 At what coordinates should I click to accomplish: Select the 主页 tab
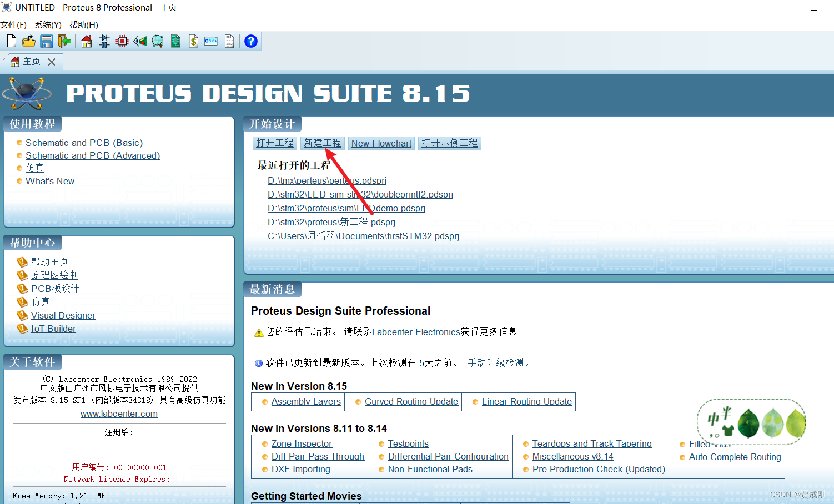tap(32, 62)
